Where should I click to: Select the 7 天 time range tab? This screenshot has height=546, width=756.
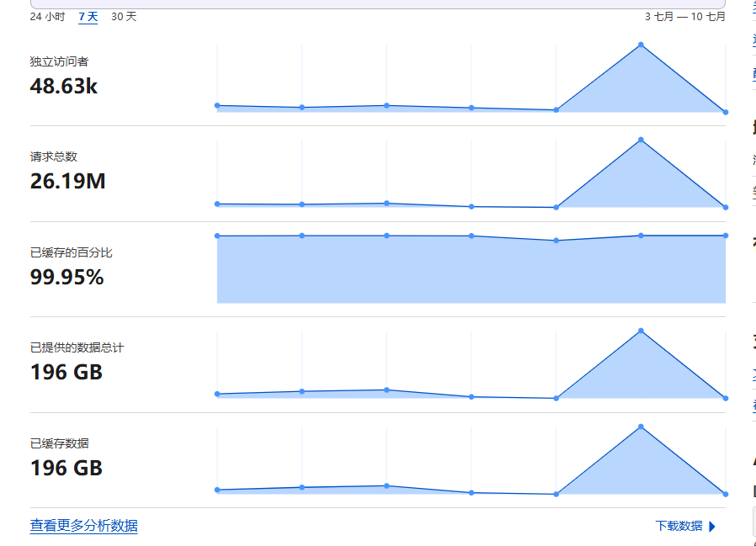pos(88,17)
